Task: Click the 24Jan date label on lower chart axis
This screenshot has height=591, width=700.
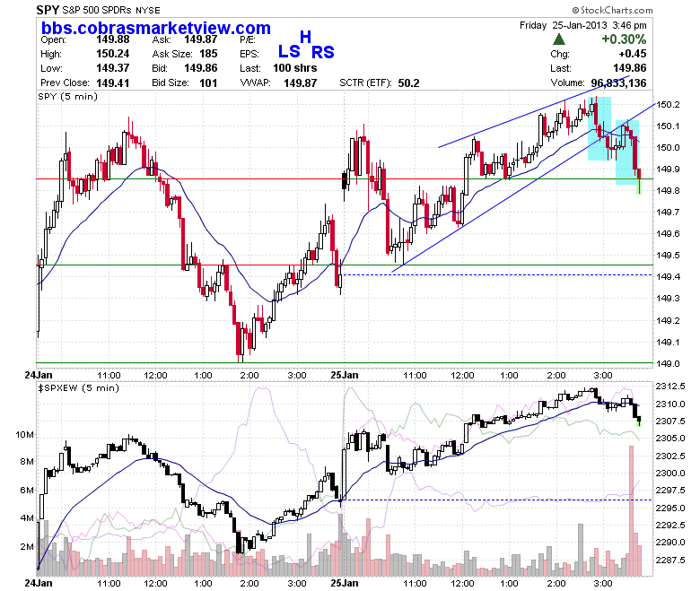Action: click(x=39, y=584)
